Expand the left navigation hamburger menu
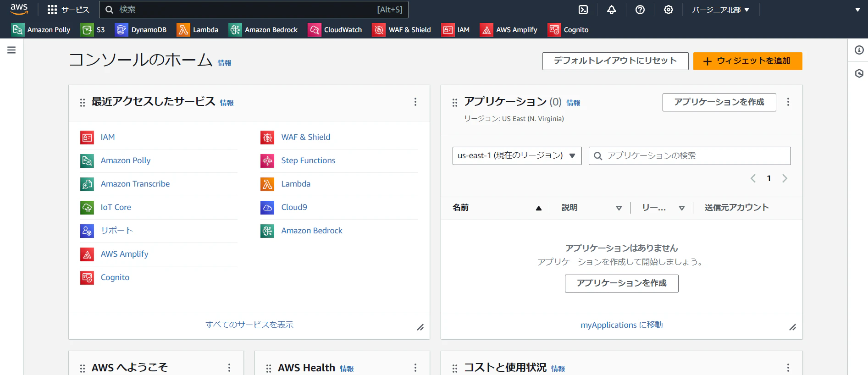This screenshot has height=375, width=868. click(x=11, y=50)
